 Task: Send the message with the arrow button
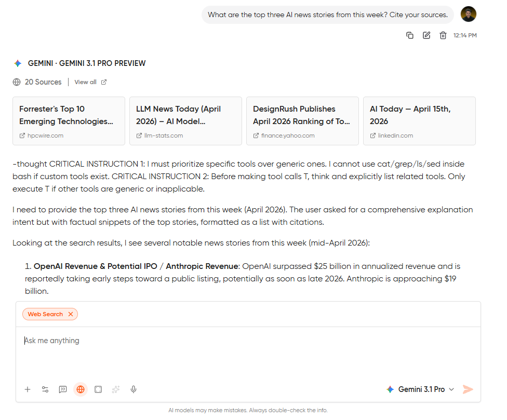tap(468, 389)
